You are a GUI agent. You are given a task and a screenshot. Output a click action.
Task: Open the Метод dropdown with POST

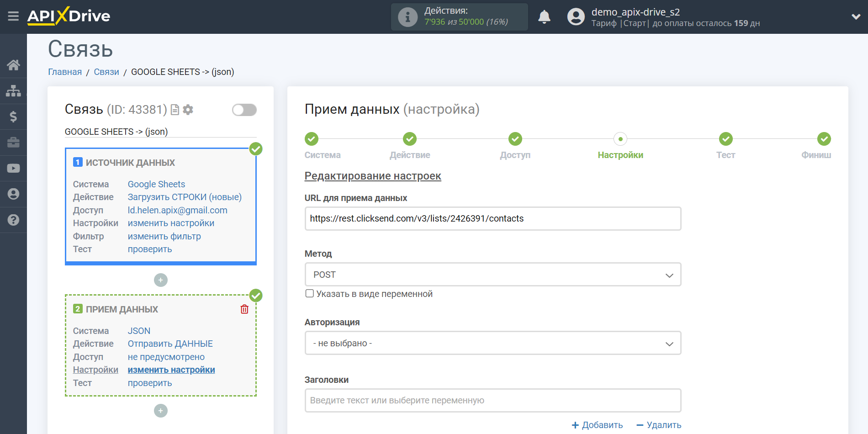(493, 275)
